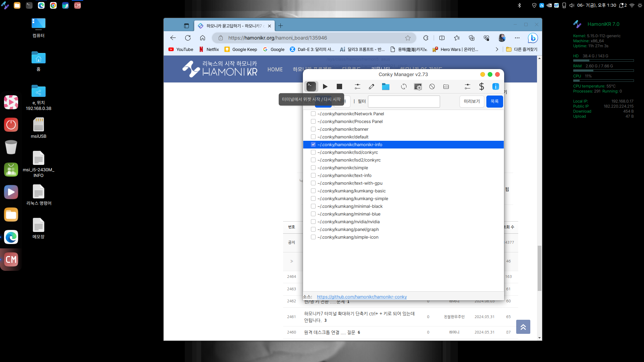The height and width of the screenshot is (362, 644).
Task: Select the simple-icon row
Action: coord(404,237)
